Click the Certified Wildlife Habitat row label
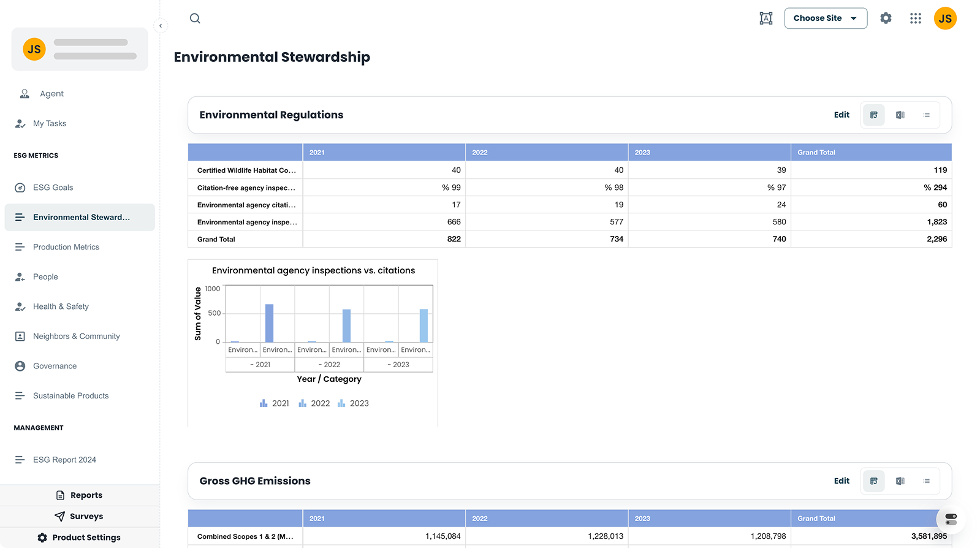The width and height of the screenshot is (980, 548). 246,170
